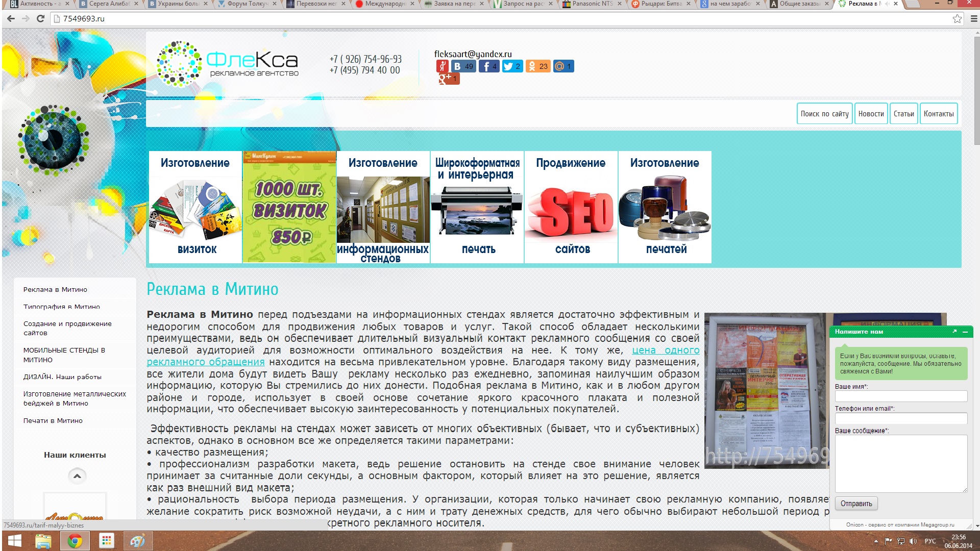Click the Chrome forward arrow

point(26,19)
